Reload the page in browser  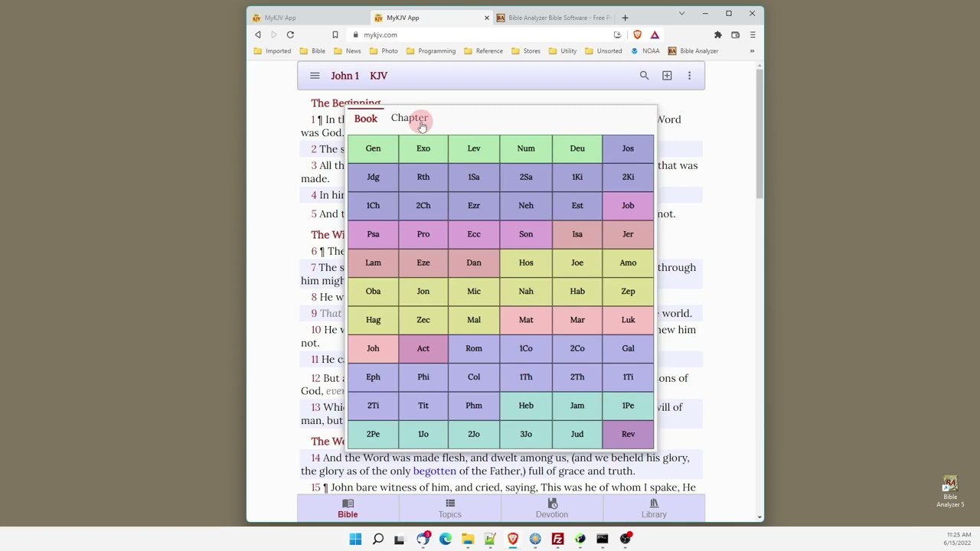click(290, 34)
